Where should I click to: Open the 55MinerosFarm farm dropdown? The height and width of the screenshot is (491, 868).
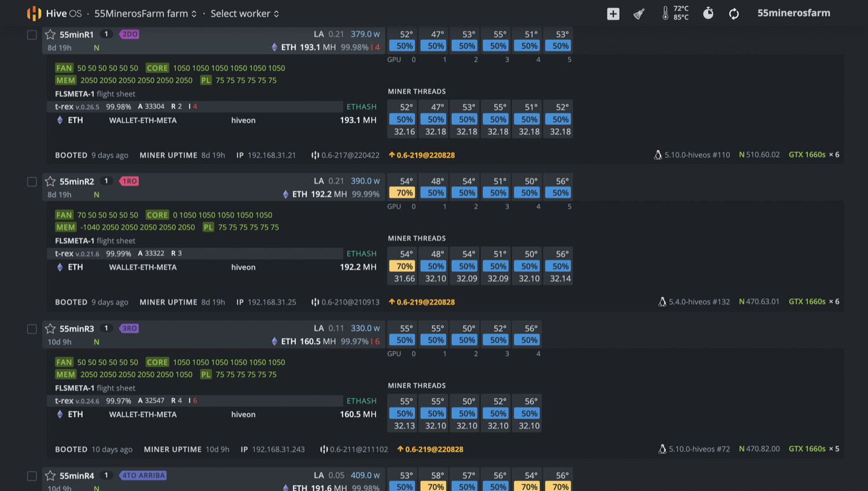point(145,13)
